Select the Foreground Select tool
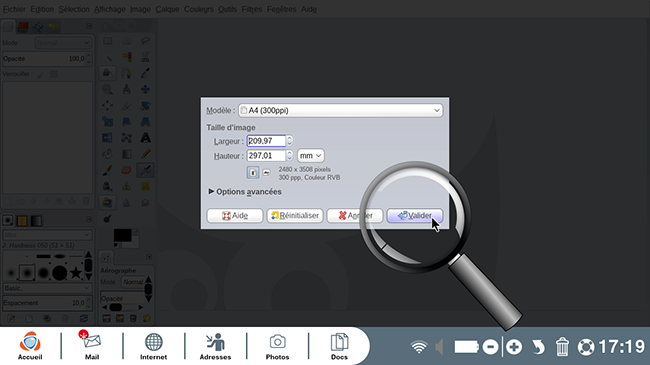 [x=108, y=73]
